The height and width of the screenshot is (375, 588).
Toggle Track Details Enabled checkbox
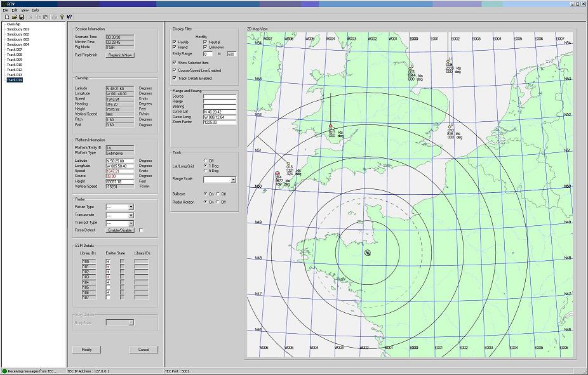tap(175, 78)
